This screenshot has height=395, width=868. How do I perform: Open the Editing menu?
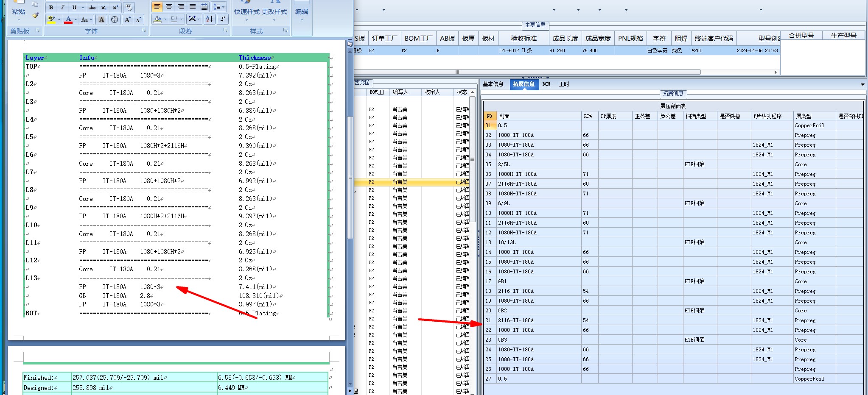click(302, 12)
